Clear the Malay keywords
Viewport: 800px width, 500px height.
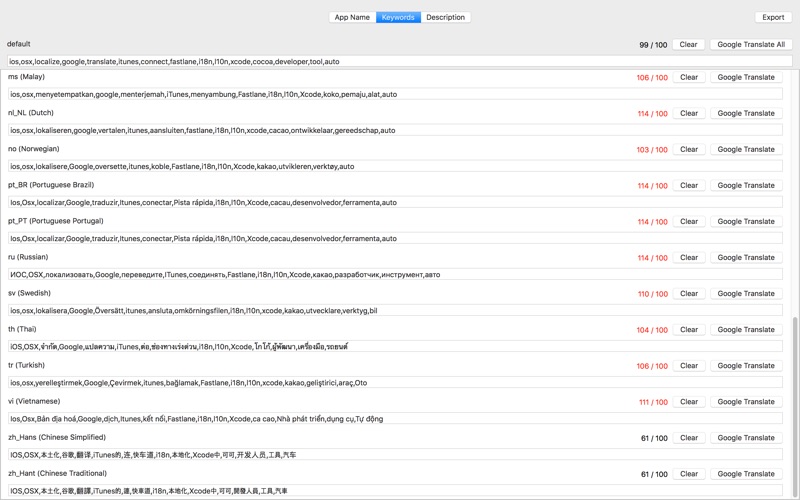(688, 77)
